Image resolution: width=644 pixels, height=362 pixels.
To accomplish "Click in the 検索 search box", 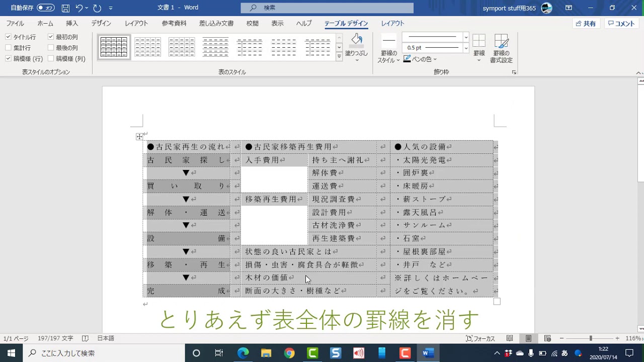I will (x=327, y=8).
